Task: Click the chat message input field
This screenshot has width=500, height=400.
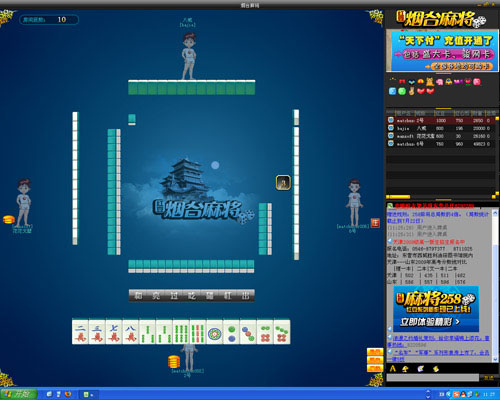Action: coord(433,378)
